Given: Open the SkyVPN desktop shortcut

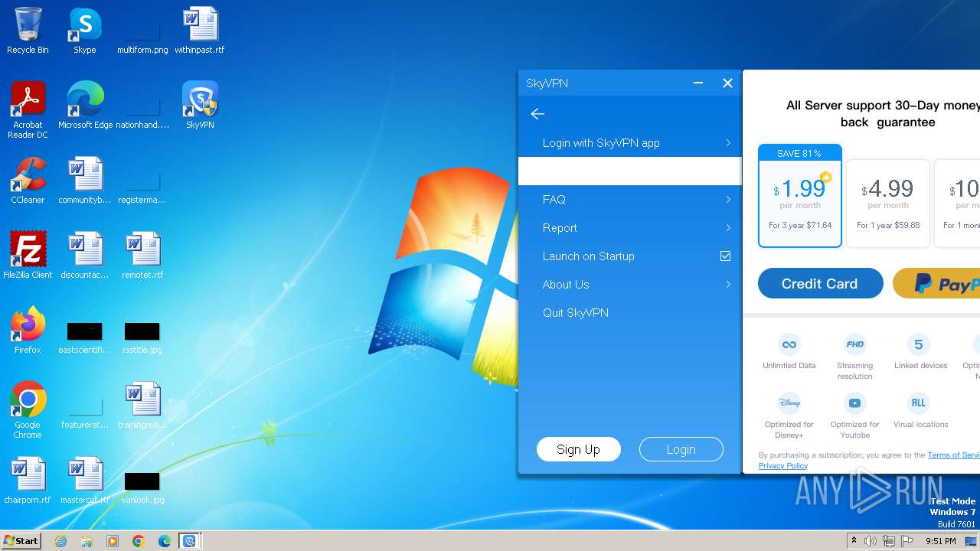Looking at the screenshot, I should click(x=200, y=106).
